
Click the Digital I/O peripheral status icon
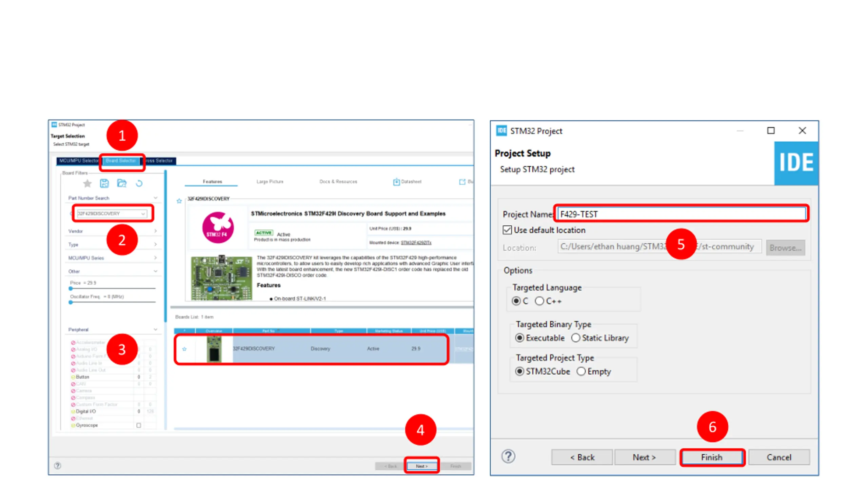73,411
